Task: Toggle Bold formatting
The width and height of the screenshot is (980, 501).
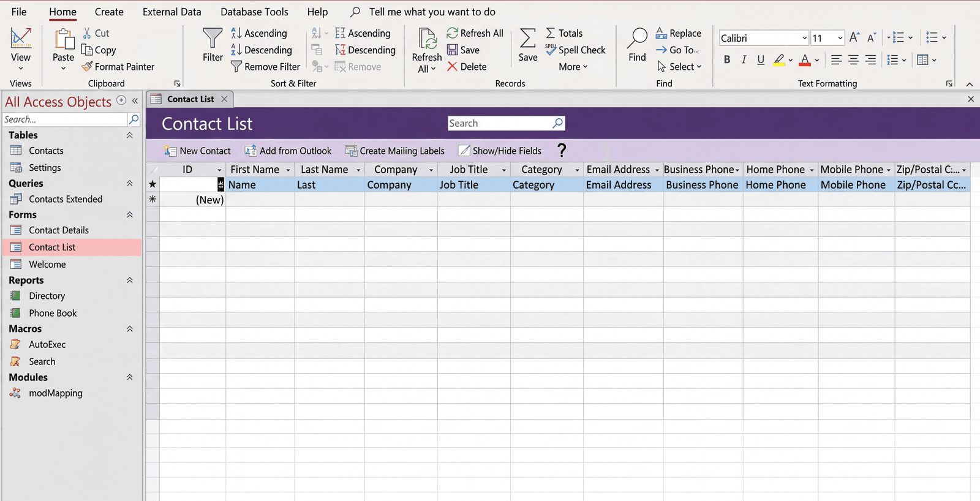Action: coord(727,59)
